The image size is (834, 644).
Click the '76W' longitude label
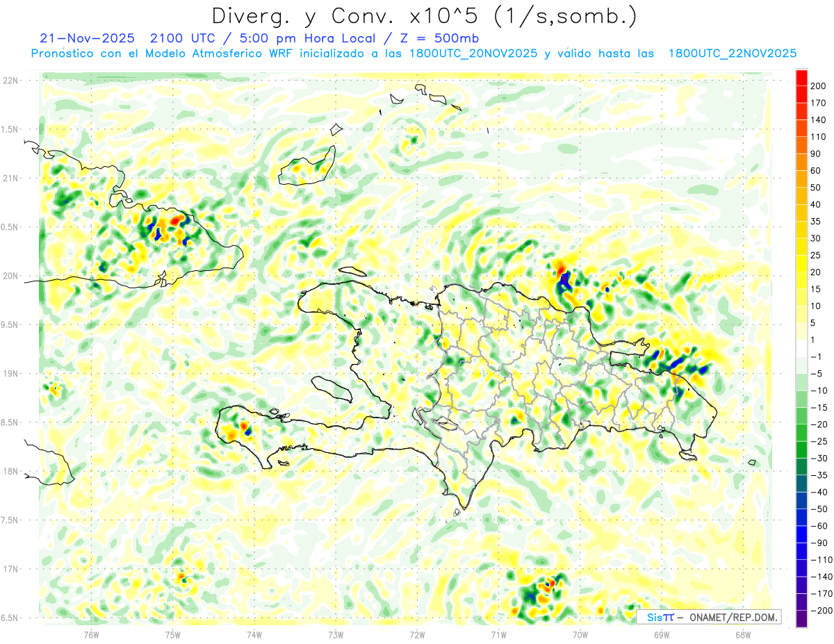pyautogui.click(x=91, y=634)
